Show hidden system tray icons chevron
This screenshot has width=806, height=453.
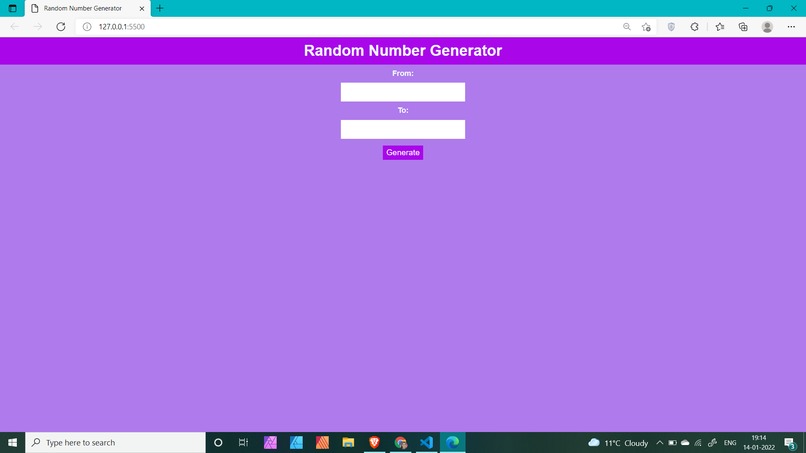pos(660,443)
